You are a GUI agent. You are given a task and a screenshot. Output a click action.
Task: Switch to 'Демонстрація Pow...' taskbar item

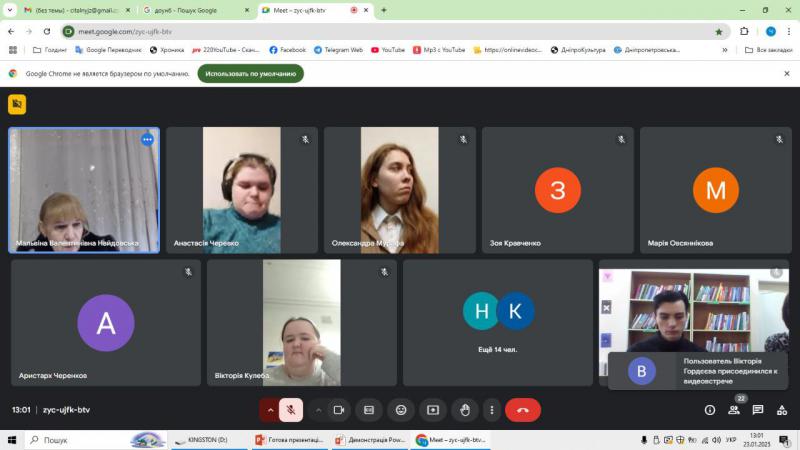tap(370, 440)
